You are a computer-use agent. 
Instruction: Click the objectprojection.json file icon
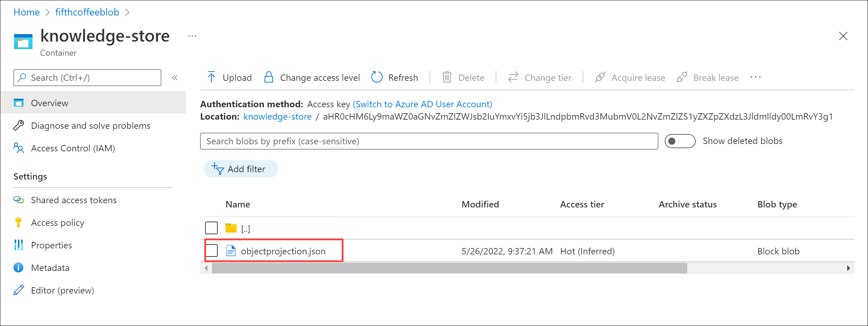pos(231,251)
